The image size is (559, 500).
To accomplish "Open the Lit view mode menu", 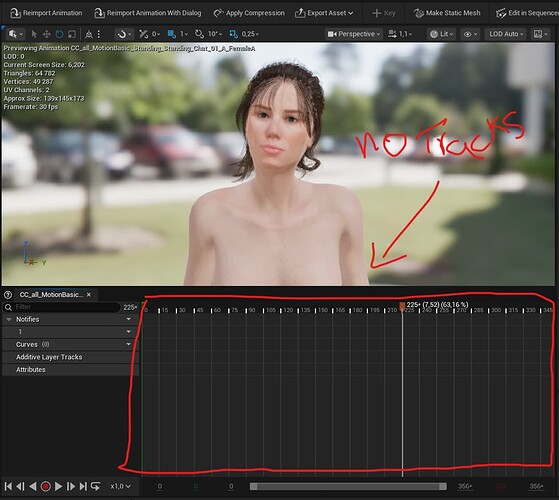I will [441, 34].
